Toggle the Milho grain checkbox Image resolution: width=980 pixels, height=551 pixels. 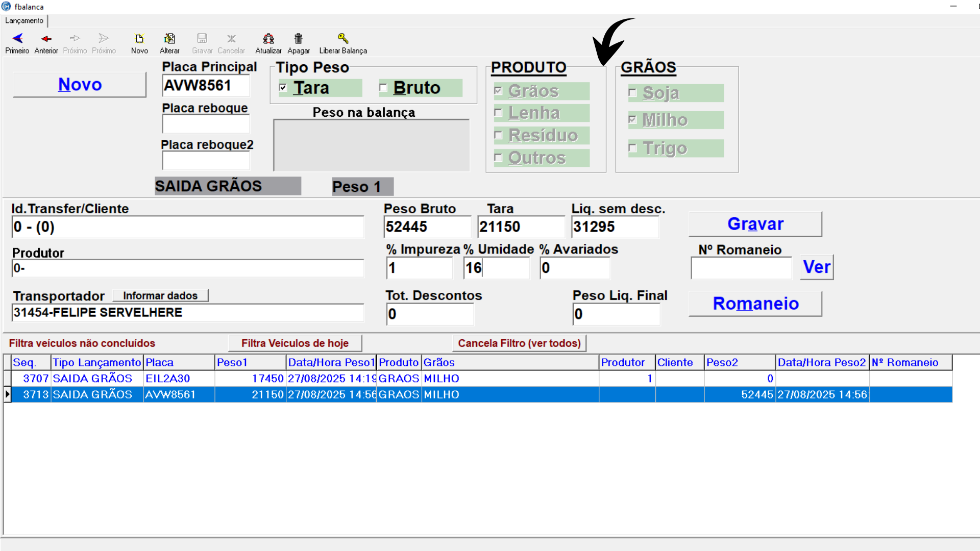[x=633, y=120]
